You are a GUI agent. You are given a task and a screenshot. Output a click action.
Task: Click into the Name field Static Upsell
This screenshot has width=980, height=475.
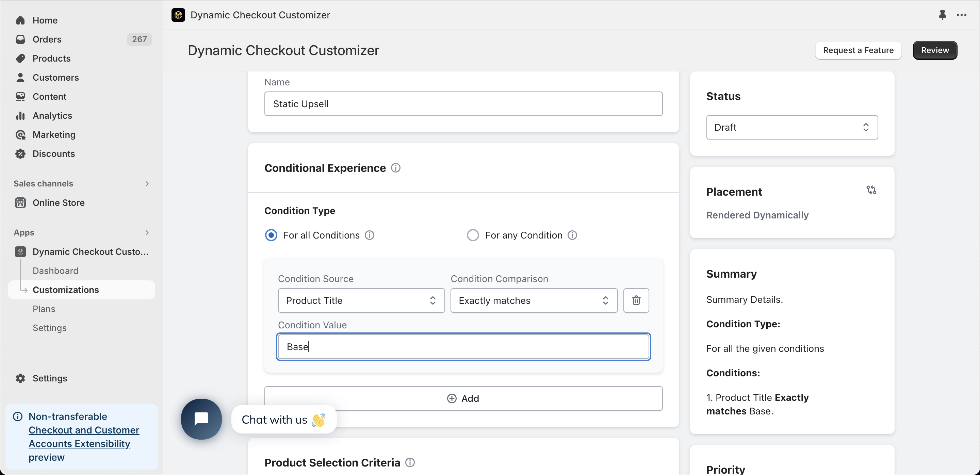463,104
